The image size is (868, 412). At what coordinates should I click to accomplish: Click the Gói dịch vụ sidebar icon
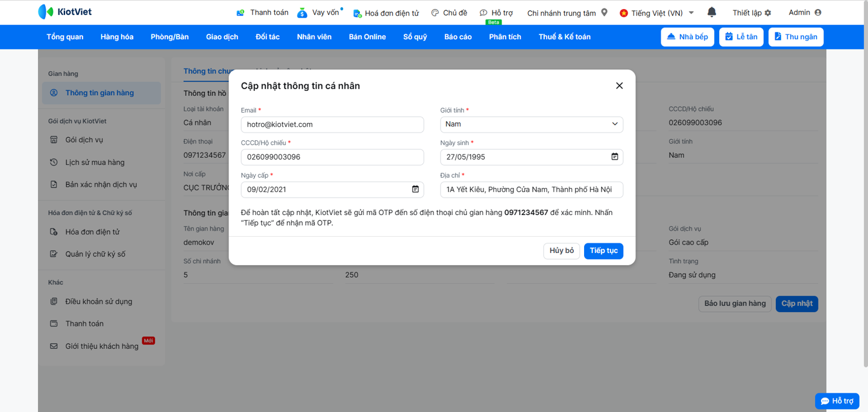pos(54,140)
